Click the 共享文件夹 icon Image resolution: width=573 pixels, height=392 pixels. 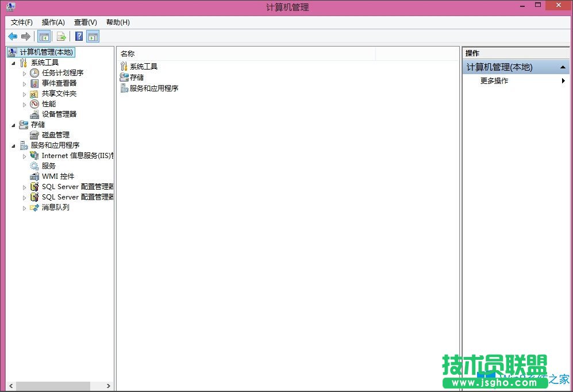[x=34, y=93]
